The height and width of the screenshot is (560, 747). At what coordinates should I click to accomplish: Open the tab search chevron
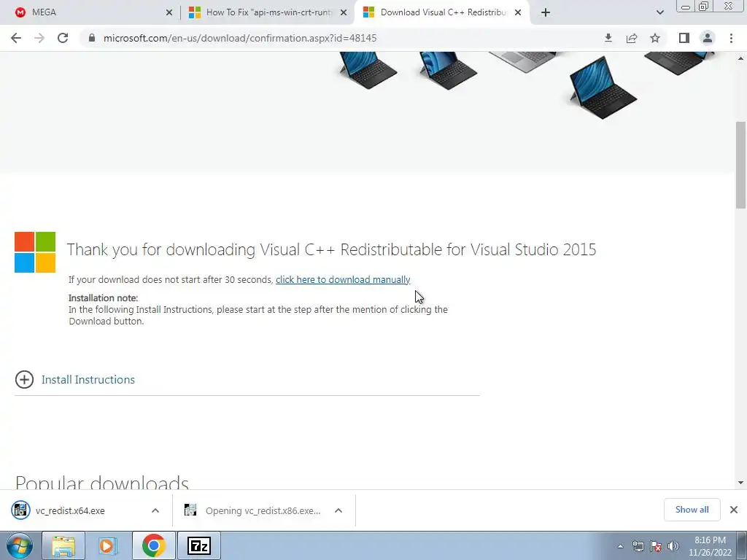click(659, 12)
